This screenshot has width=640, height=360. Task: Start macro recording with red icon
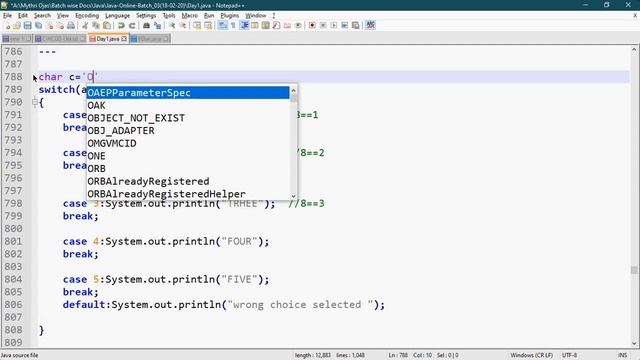click(x=312, y=25)
